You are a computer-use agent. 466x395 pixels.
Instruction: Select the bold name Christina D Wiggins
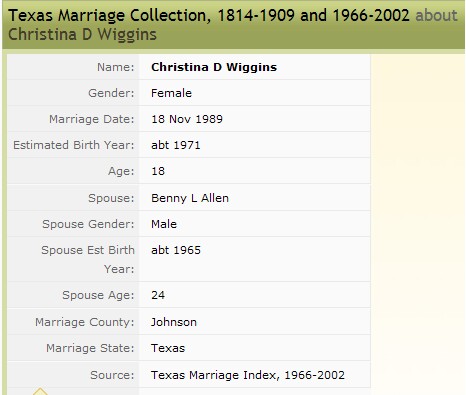click(x=214, y=67)
